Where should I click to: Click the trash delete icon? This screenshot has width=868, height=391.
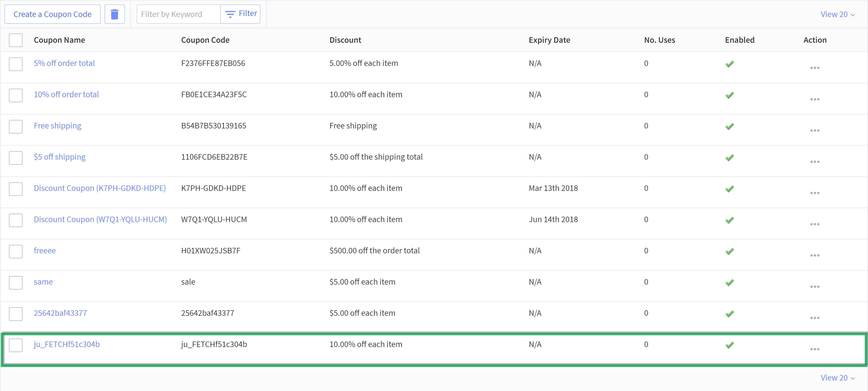coord(115,14)
